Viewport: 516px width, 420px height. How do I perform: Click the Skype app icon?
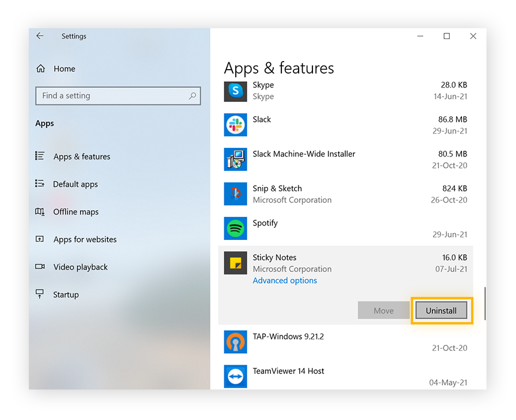point(235,91)
